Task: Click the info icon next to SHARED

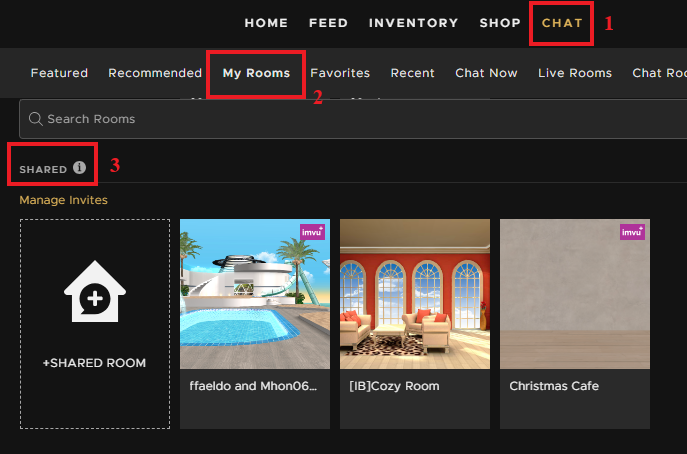Action: coord(79,167)
